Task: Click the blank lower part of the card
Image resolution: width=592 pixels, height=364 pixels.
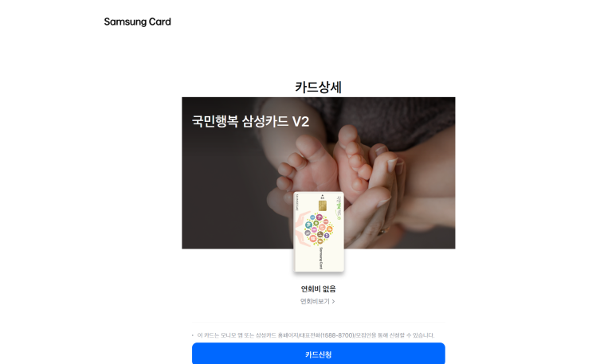Action: [x=306, y=260]
